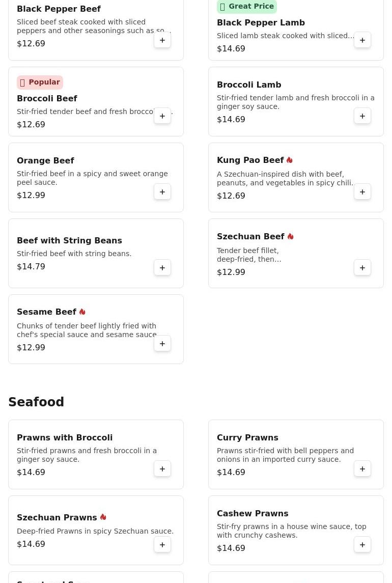Click the plus icon for Orange Beef
Viewport: 392px width, 583px height.
(x=162, y=192)
